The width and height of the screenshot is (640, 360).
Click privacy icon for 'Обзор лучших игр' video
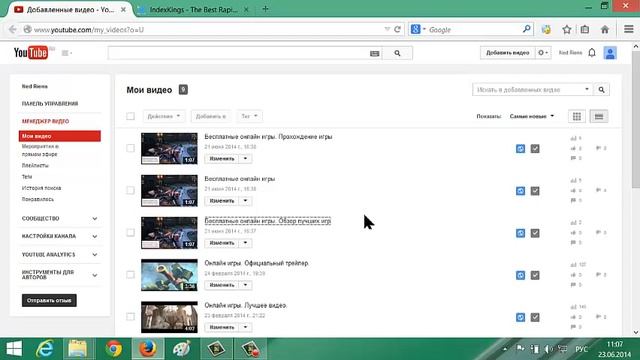tap(520, 233)
